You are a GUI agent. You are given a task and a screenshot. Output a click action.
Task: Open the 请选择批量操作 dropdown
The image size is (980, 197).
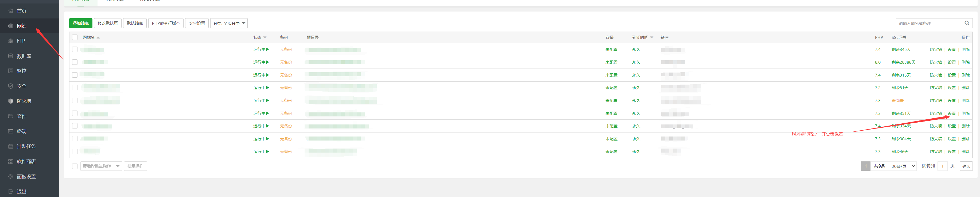(101, 166)
